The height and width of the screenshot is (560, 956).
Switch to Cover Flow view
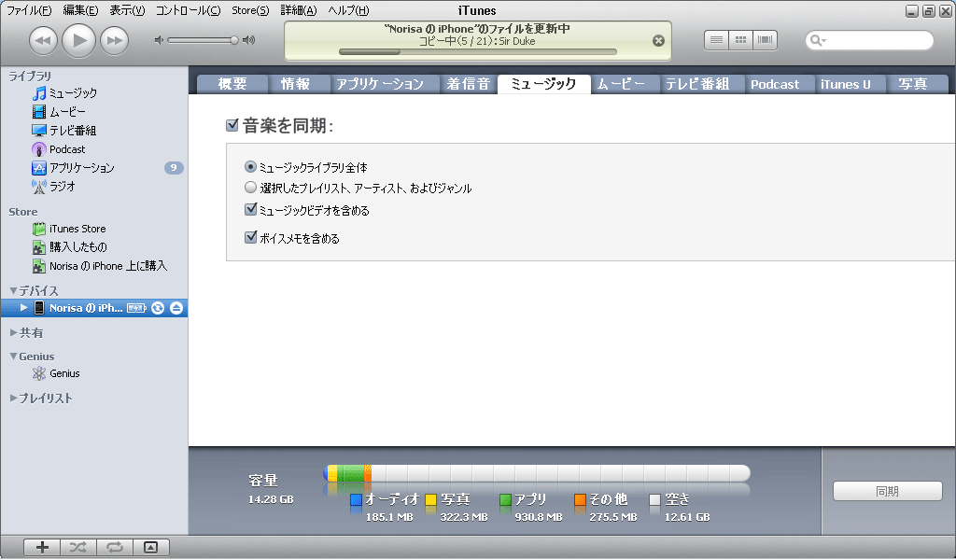click(x=765, y=40)
